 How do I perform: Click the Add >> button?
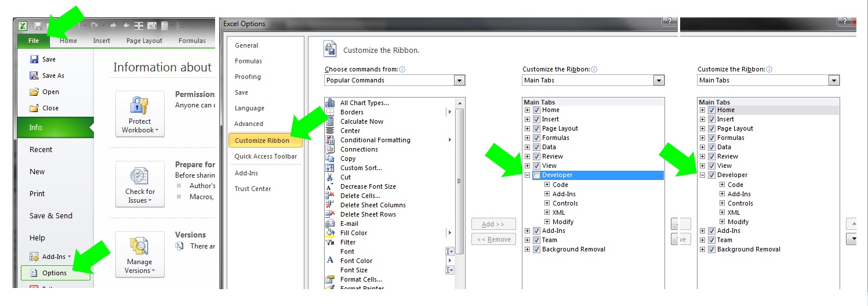(493, 224)
